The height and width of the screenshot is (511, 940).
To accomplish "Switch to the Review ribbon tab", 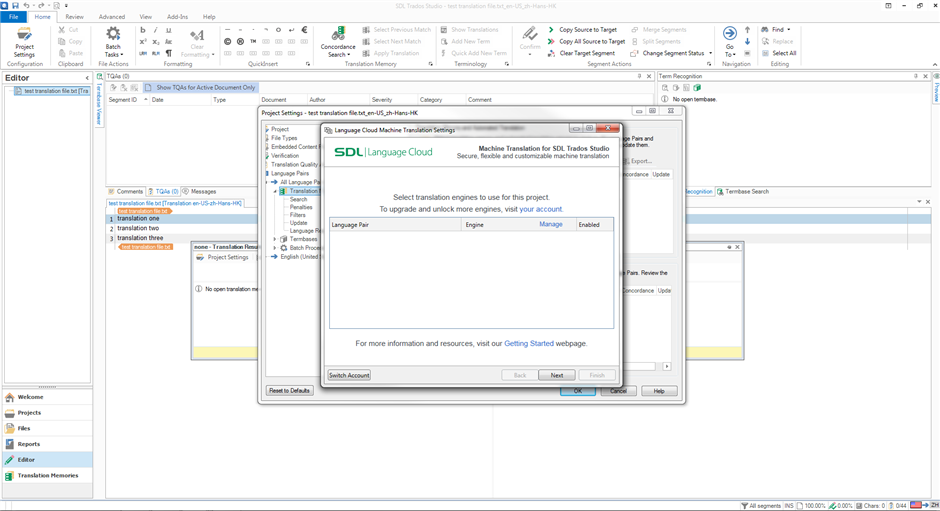I will coord(75,17).
